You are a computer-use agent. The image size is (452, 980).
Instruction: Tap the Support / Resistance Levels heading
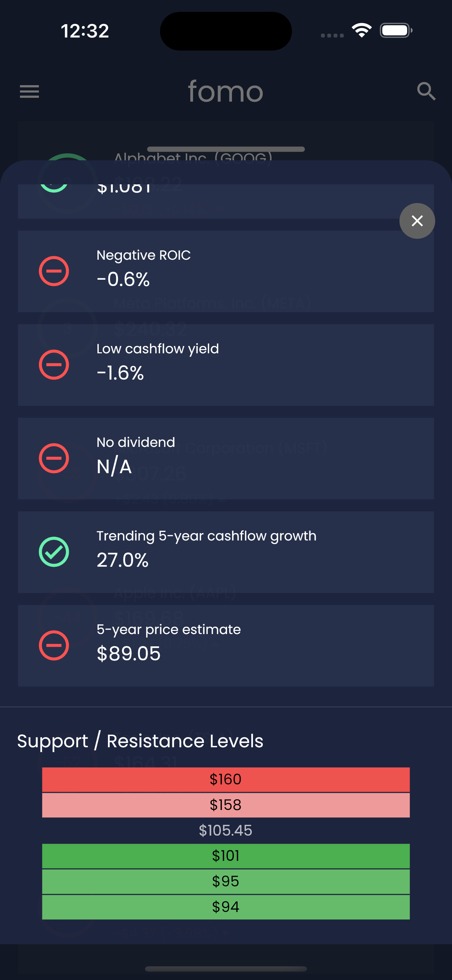point(140,741)
